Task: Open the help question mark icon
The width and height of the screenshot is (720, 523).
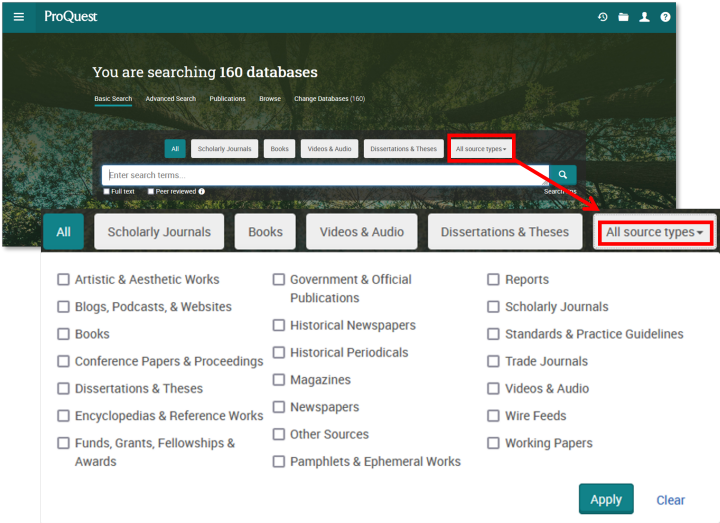Action: (x=665, y=17)
